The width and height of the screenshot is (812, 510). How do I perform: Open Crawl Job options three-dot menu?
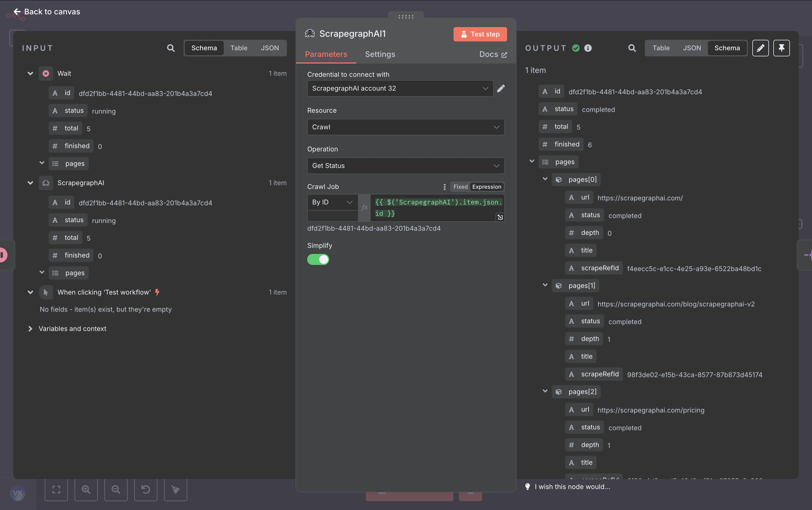(444, 186)
